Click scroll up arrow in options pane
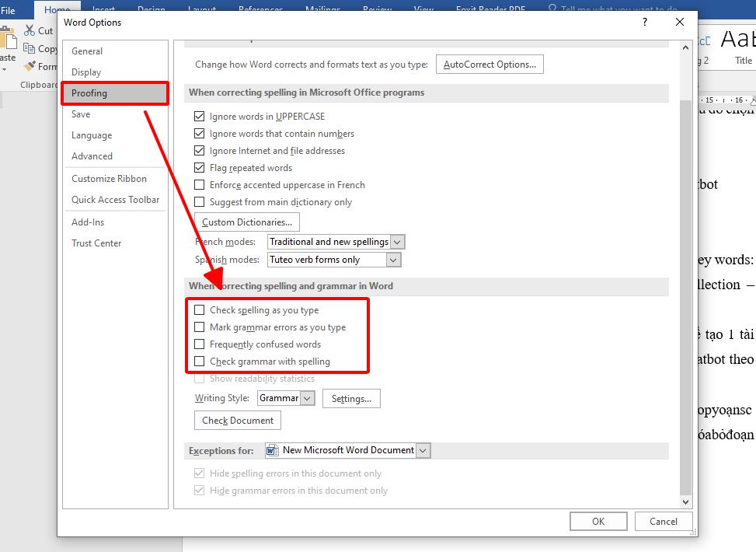Screen dimensions: 756x552 [685, 47]
